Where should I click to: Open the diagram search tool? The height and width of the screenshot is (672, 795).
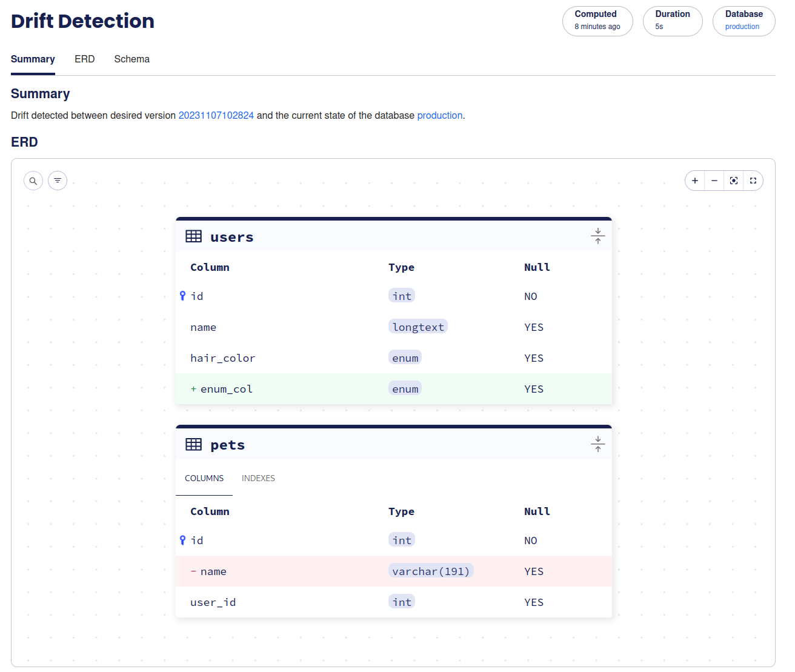pyautogui.click(x=33, y=180)
